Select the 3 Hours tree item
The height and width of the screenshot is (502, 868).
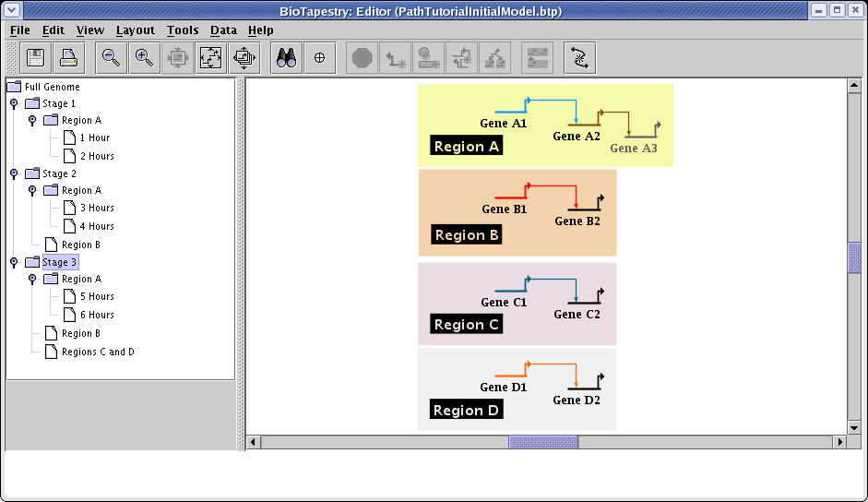pyautogui.click(x=96, y=209)
